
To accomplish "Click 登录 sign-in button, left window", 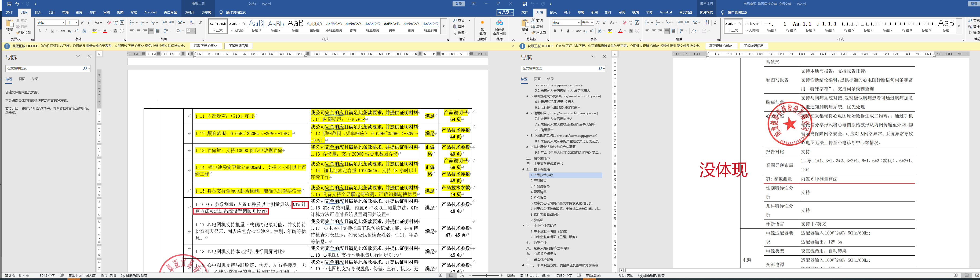I will point(458,4).
